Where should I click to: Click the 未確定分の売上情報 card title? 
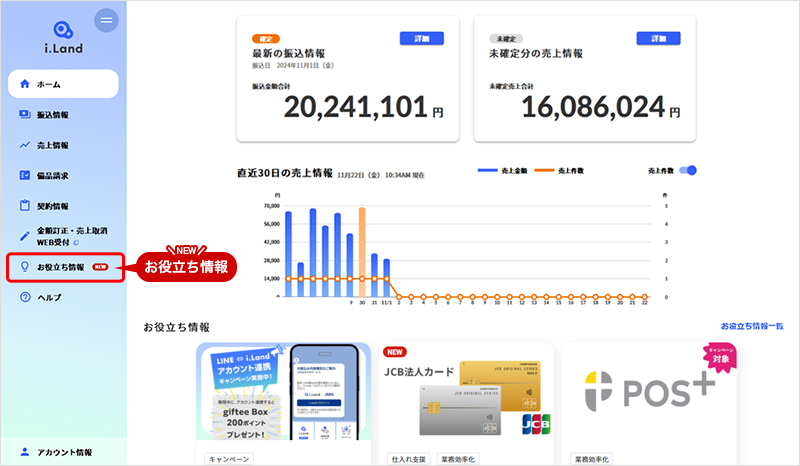pyautogui.click(x=536, y=53)
